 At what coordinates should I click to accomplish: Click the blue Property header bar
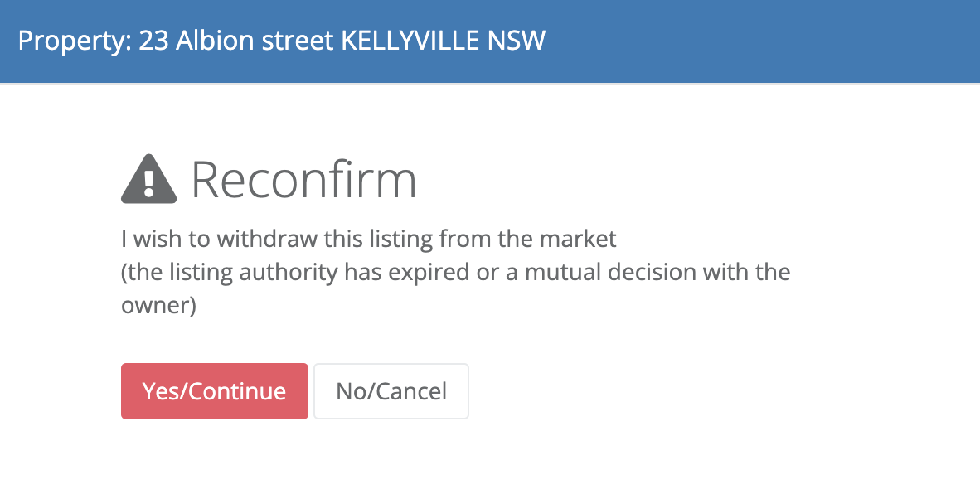490,41
